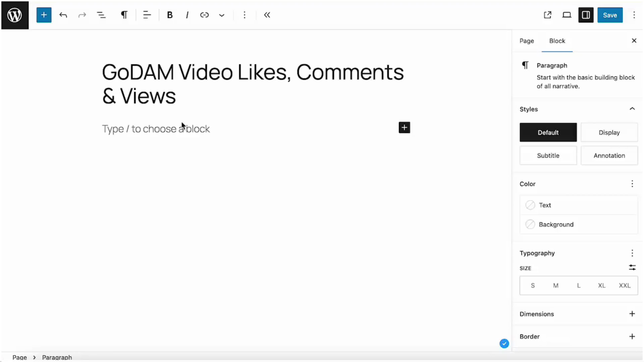This screenshot has width=644, height=362.
Task: Click the Save button
Action: pyautogui.click(x=610, y=15)
